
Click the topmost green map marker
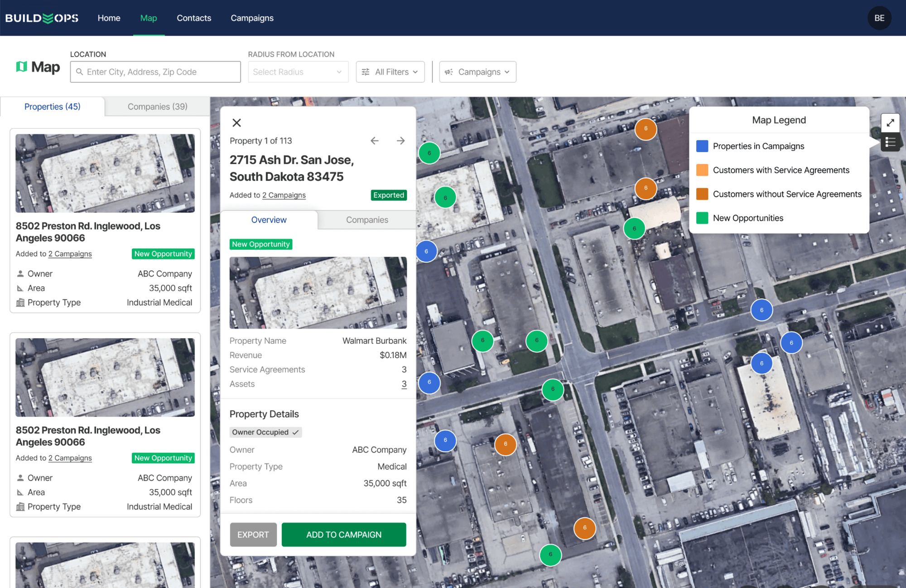429,153
